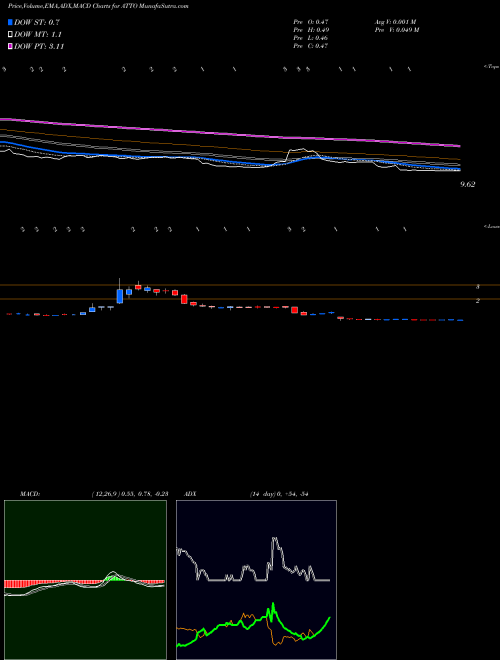Click the 'Pre V: 0.049 M' value

397,30
